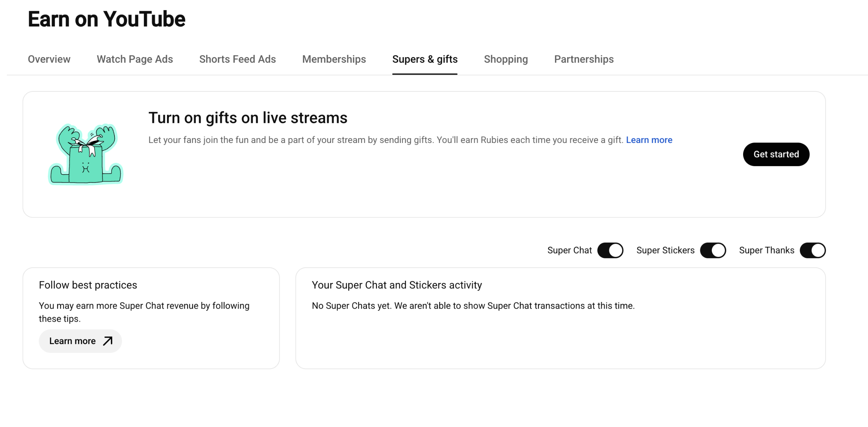Screen dimensions: 868x427
Task: Click the gift box mascot illustration
Action: pos(86,154)
